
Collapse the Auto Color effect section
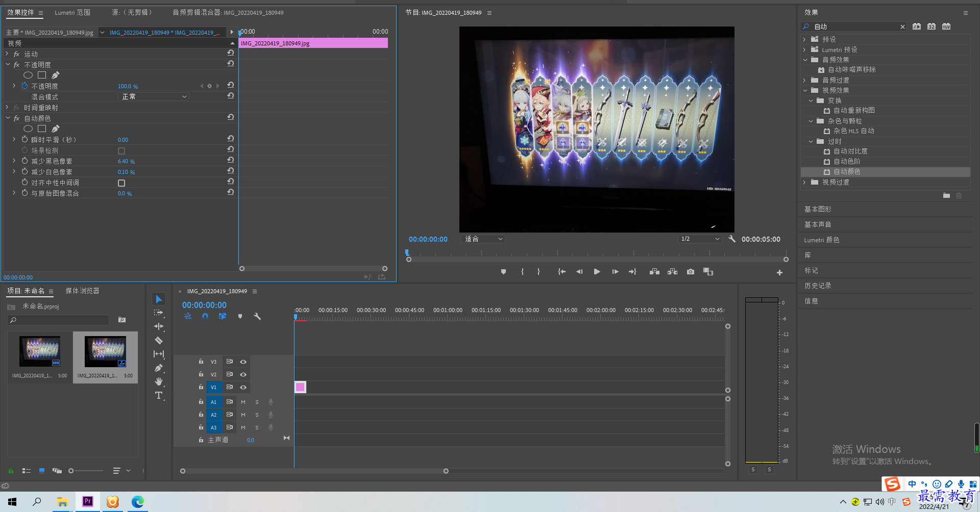(x=8, y=118)
